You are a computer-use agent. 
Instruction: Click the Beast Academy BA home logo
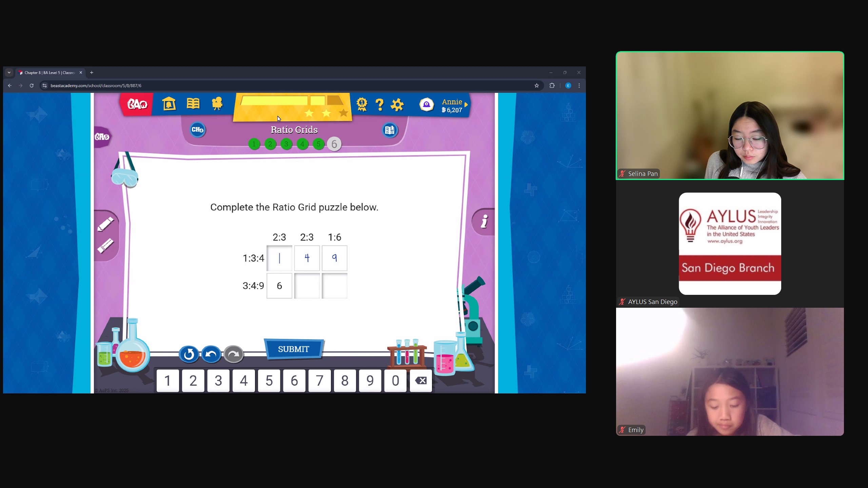[137, 104]
